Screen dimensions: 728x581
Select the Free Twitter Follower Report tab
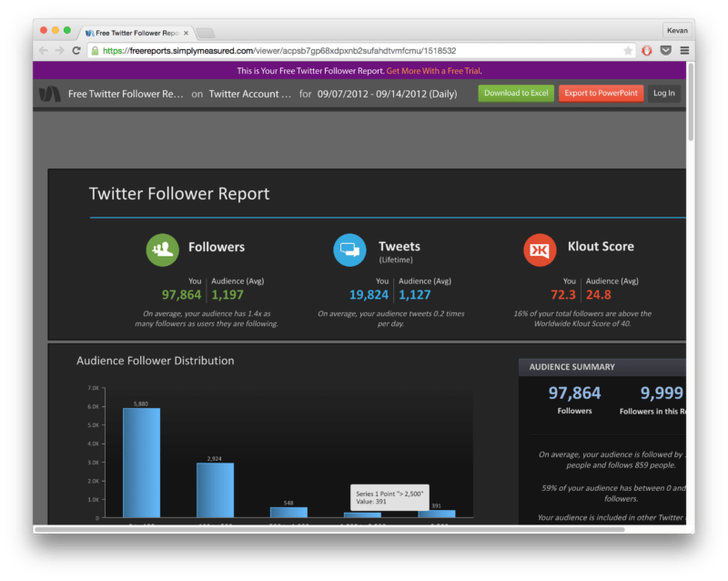point(136,33)
